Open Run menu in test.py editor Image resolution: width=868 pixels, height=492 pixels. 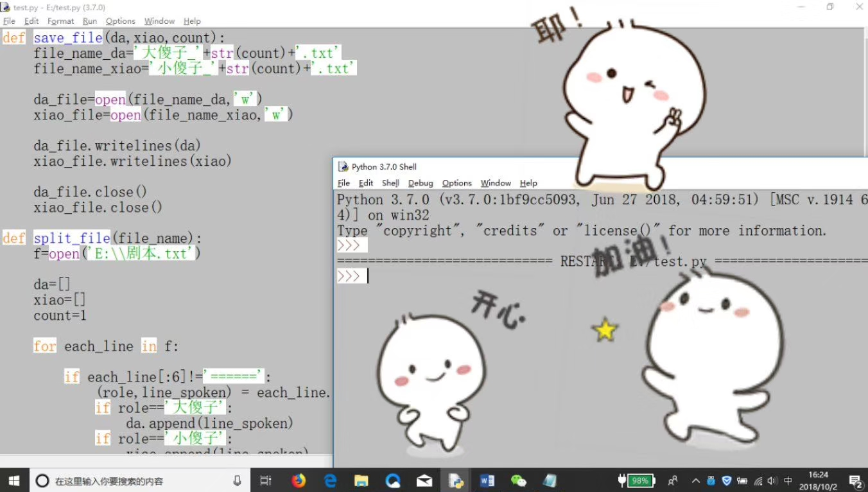click(x=90, y=21)
